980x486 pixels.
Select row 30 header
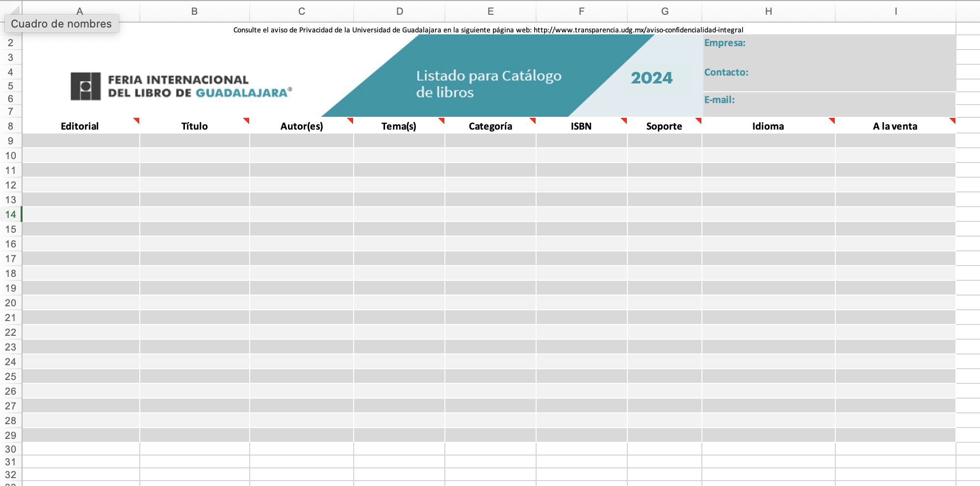11,449
